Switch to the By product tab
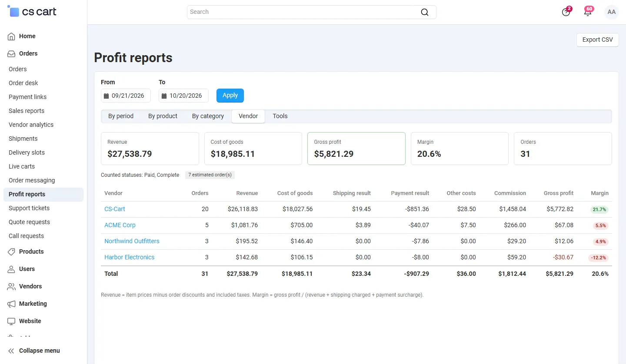The width and height of the screenshot is (626, 364). point(163,116)
